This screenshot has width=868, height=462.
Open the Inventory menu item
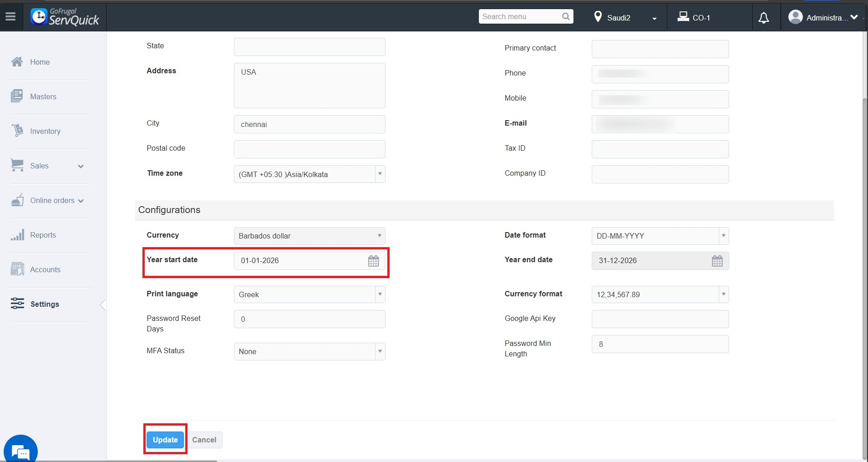point(45,131)
